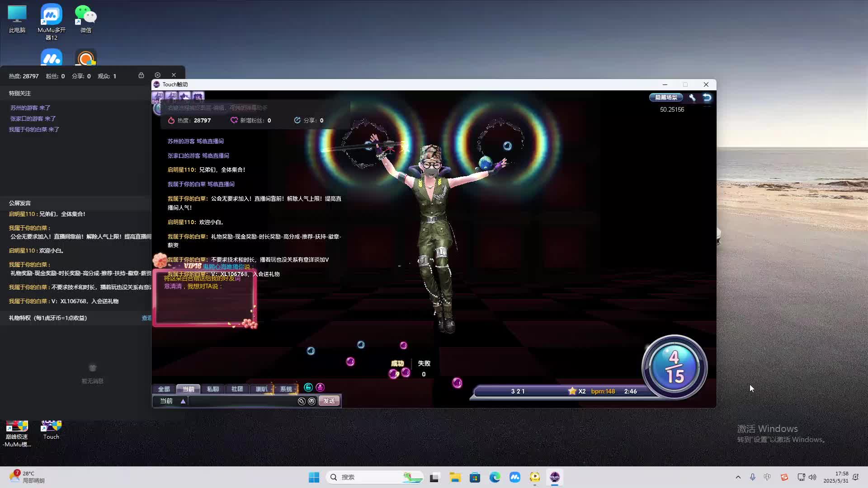Open the live panel's round settings icon

pyautogui.click(x=157, y=75)
